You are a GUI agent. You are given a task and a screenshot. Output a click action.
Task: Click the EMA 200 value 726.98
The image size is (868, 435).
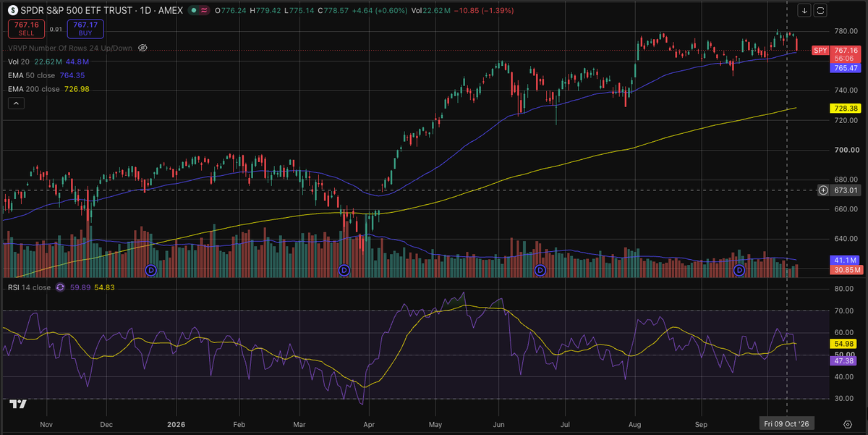click(76, 89)
